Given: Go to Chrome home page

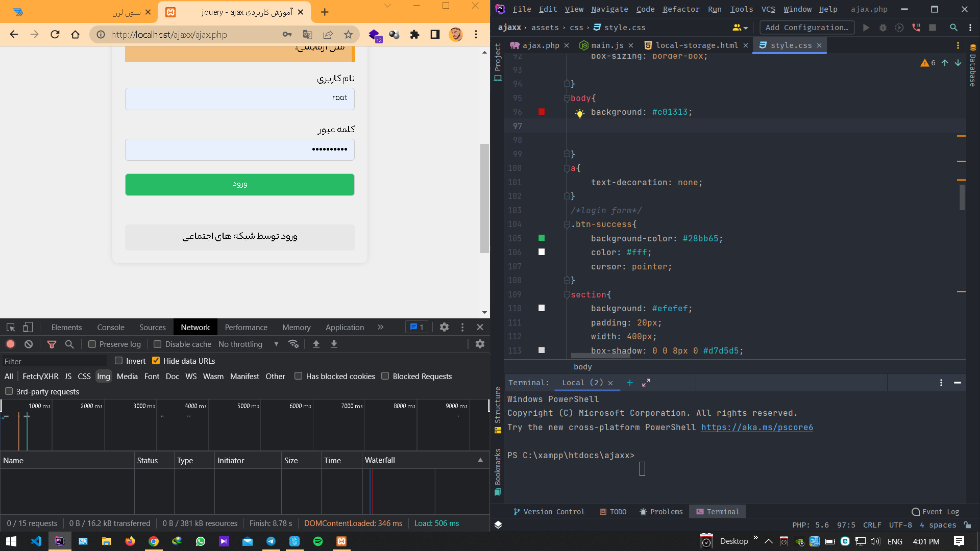Looking at the screenshot, I should click(76, 35).
